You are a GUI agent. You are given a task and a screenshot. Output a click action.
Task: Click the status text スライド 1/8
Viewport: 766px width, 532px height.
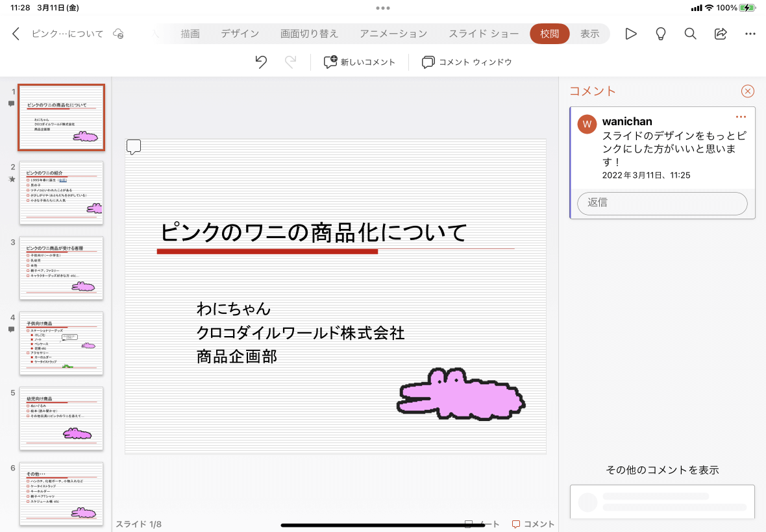(139, 524)
